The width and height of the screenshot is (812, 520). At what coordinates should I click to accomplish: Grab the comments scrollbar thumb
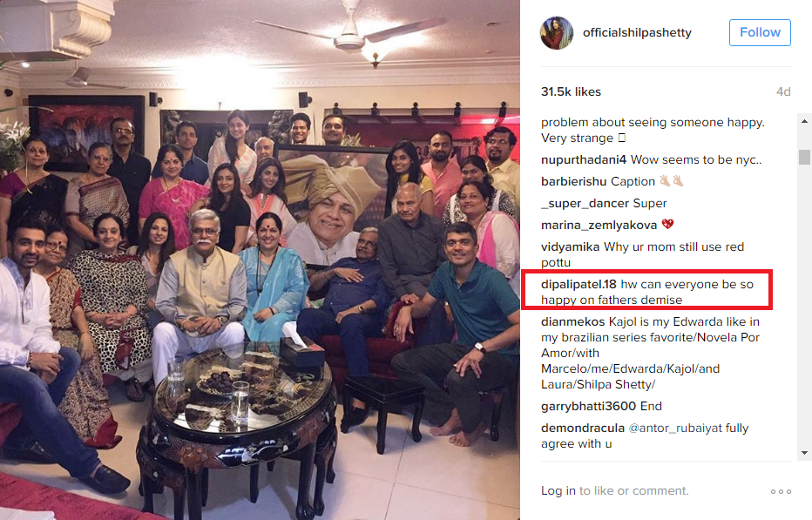pyautogui.click(x=804, y=157)
